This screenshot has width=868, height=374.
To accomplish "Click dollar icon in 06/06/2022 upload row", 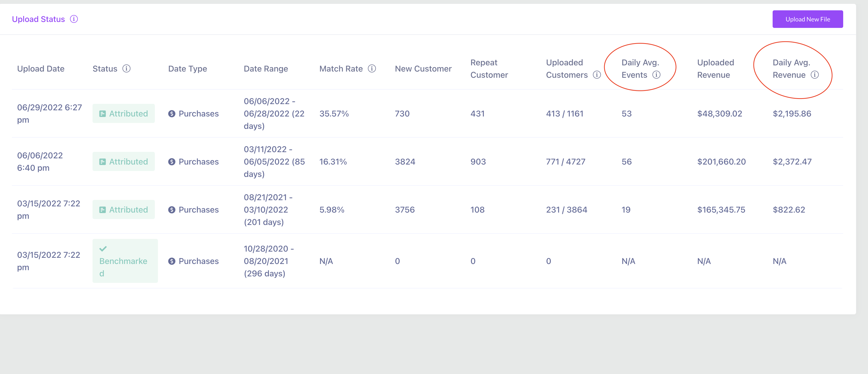I will coord(172,162).
